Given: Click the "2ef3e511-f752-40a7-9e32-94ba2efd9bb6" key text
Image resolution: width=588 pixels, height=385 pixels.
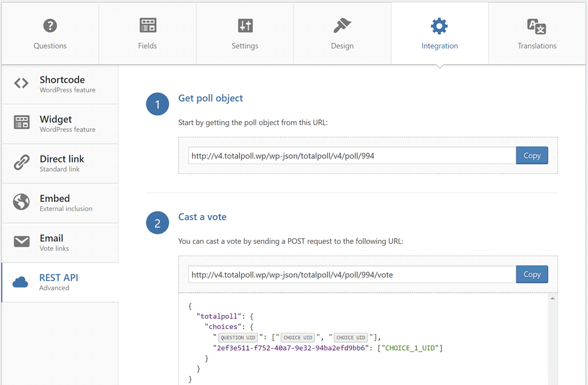Looking at the screenshot, I should click(291, 348).
